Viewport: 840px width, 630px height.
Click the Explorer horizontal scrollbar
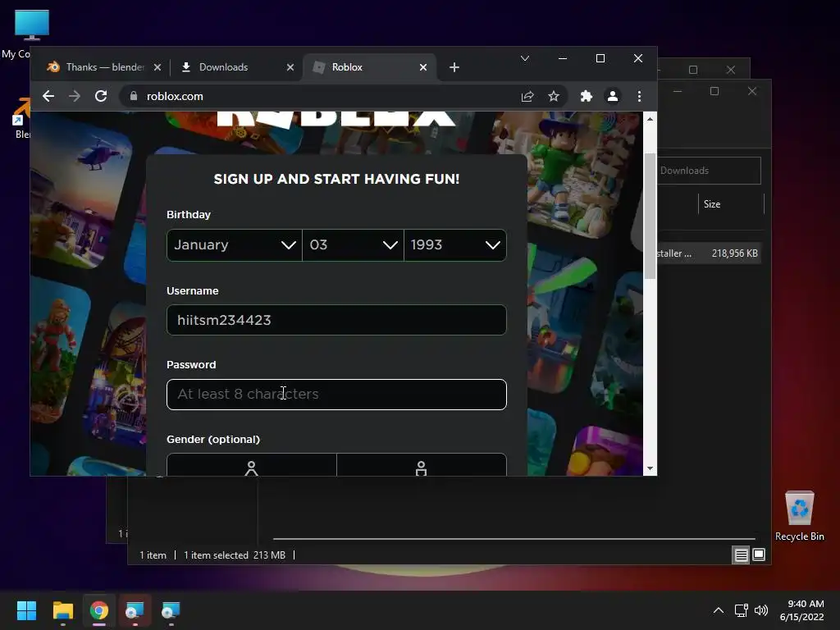click(x=514, y=538)
